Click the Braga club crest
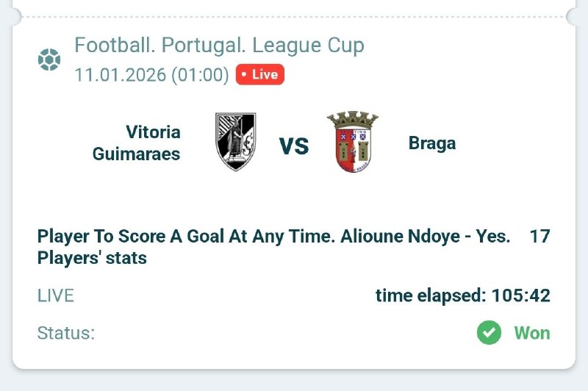 (x=353, y=142)
